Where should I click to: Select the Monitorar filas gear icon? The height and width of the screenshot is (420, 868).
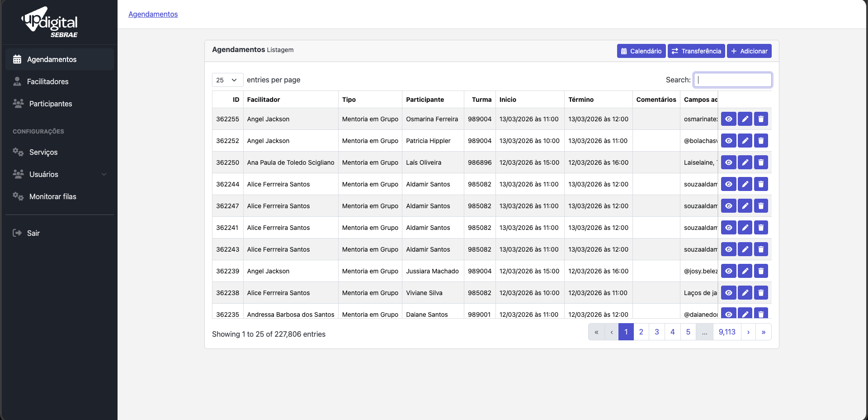click(x=18, y=196)
